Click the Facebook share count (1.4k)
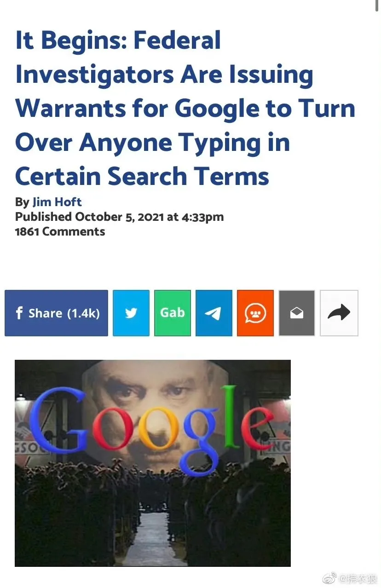 (83, 313)
